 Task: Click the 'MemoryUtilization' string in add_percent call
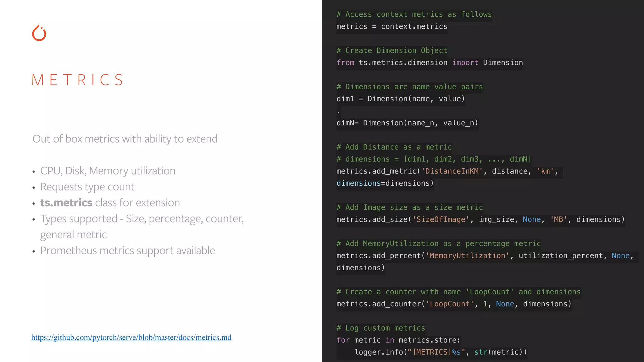(467, 255)
